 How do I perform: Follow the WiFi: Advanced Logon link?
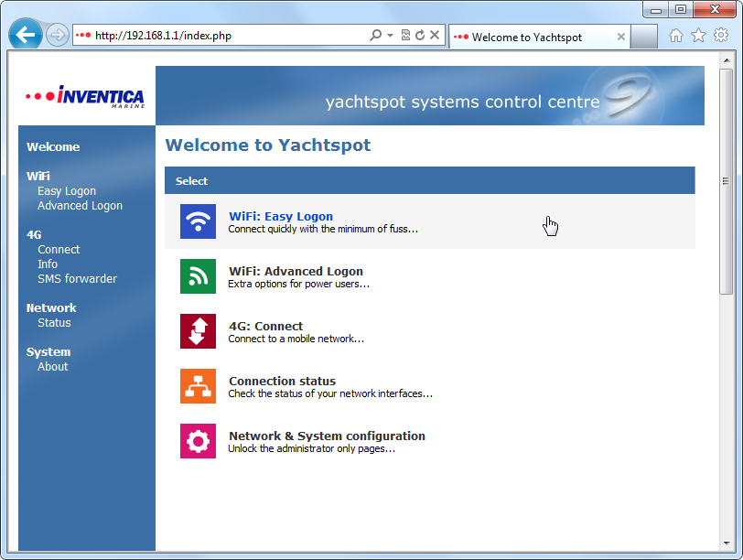click(296, 272)
